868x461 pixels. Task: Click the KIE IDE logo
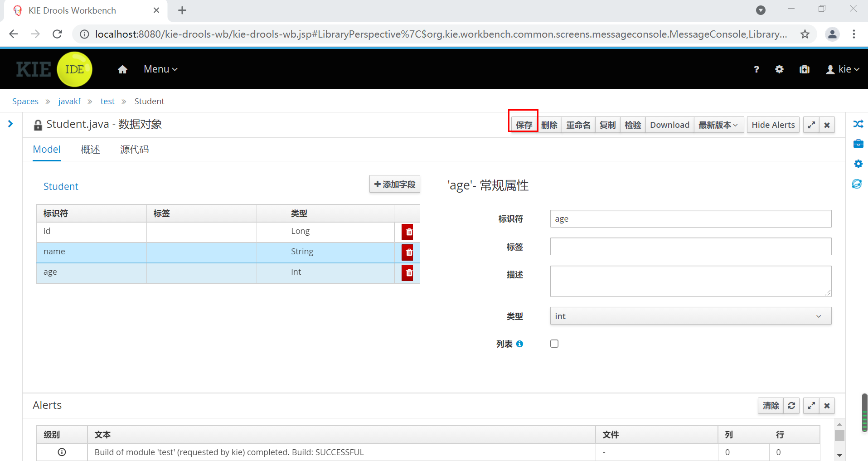(54, 69)
